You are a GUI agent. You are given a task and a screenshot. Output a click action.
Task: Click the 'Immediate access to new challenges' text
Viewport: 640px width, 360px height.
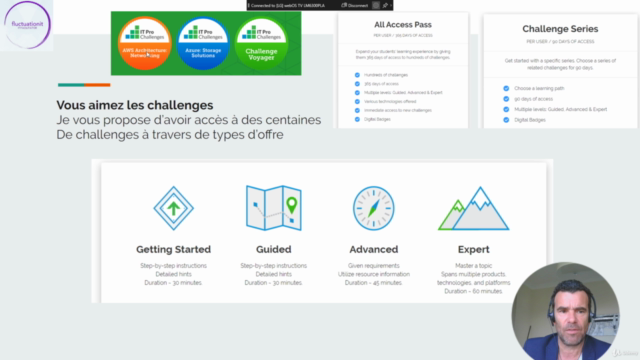(x=398, y=111)
